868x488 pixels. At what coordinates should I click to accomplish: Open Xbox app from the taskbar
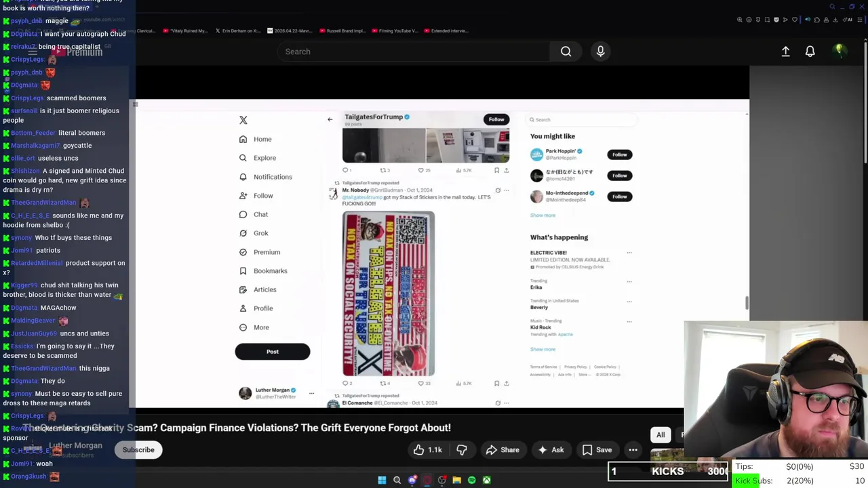pos(486,480)
